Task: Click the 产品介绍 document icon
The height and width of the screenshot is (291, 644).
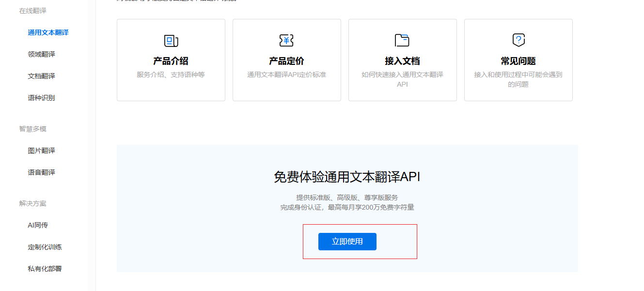Action: coord(171,41)
